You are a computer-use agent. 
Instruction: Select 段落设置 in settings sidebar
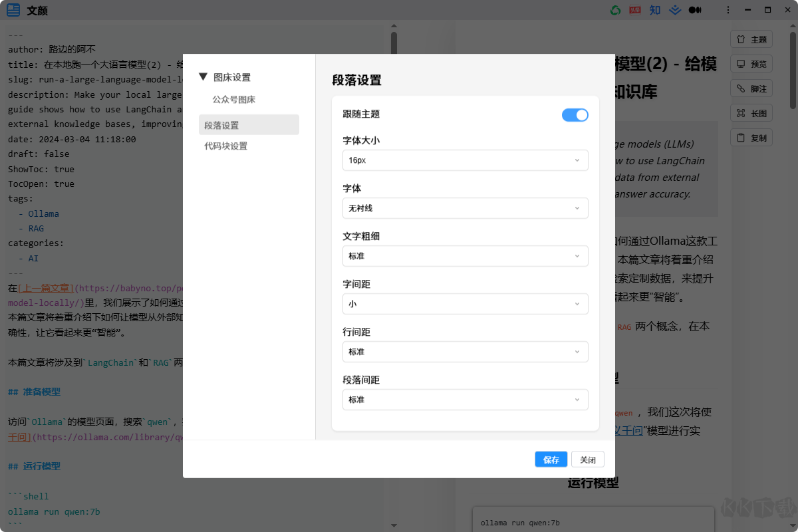249,125
